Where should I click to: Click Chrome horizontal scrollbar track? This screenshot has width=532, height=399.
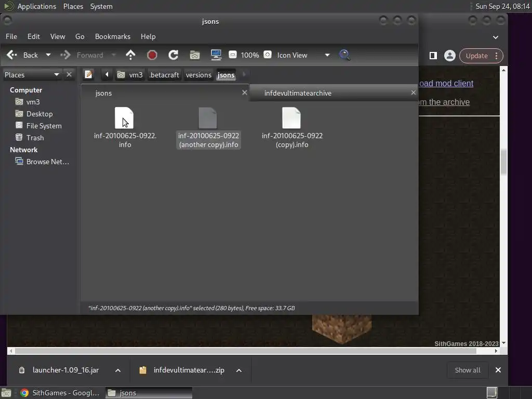(254, 351)
